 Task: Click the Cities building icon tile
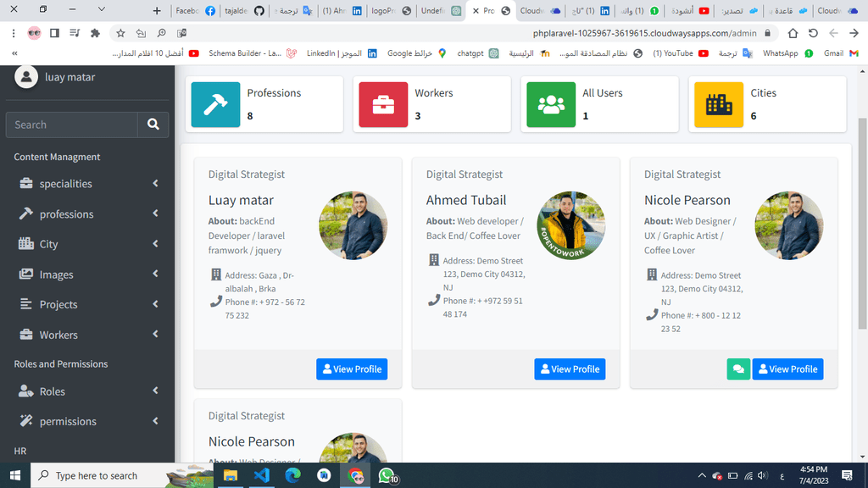(x=719, y=104)
